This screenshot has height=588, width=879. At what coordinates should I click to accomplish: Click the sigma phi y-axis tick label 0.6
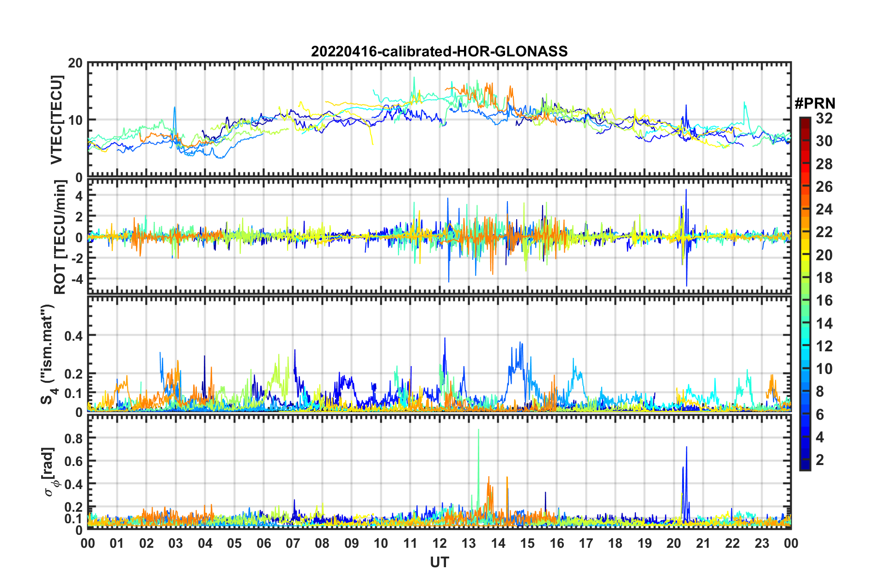click(x=73, y=461)
